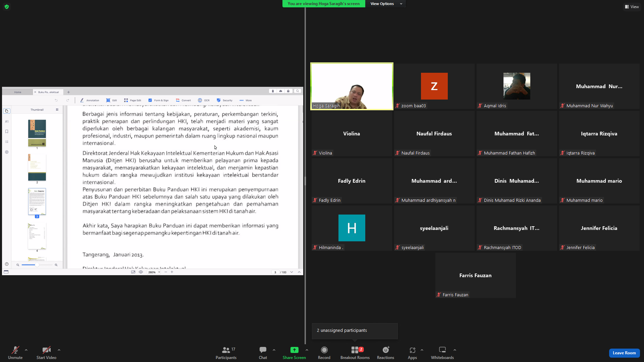Screen dimensions: 644x362
Task: Open the list sidebar panel
Action: tap(7, 142)
